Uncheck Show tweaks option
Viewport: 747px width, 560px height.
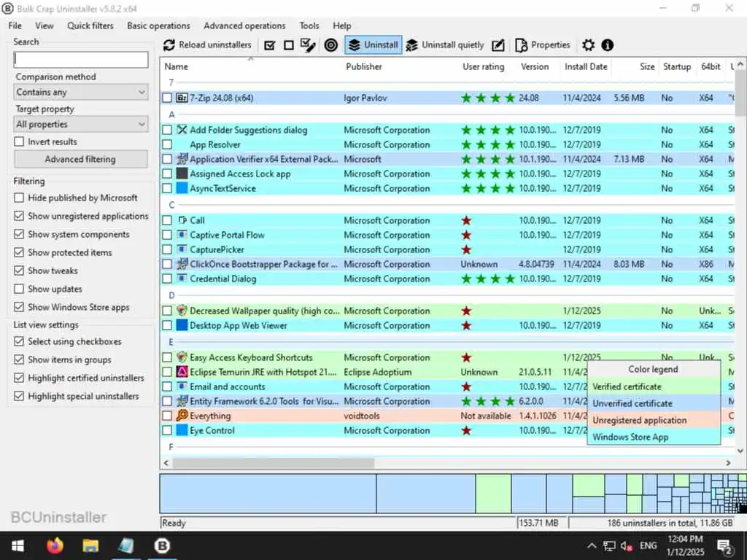[19, 271]
